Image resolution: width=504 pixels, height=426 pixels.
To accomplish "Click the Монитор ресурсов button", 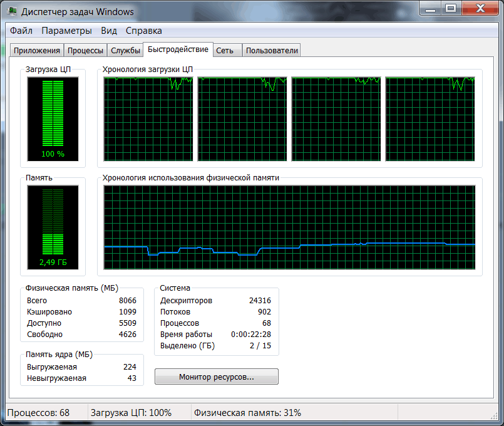I will 217,377.
